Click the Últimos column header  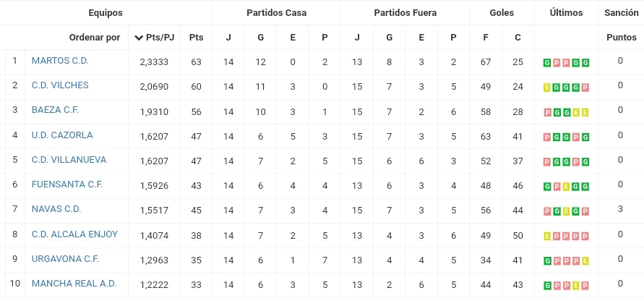pos(566,13)
